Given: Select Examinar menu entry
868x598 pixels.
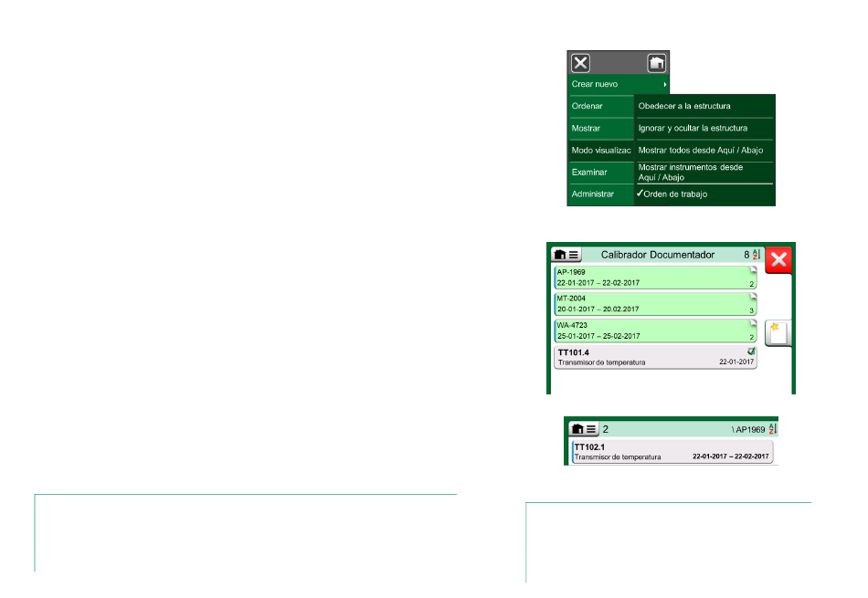Looking at the screenshot, I should (x=601, y=172).
